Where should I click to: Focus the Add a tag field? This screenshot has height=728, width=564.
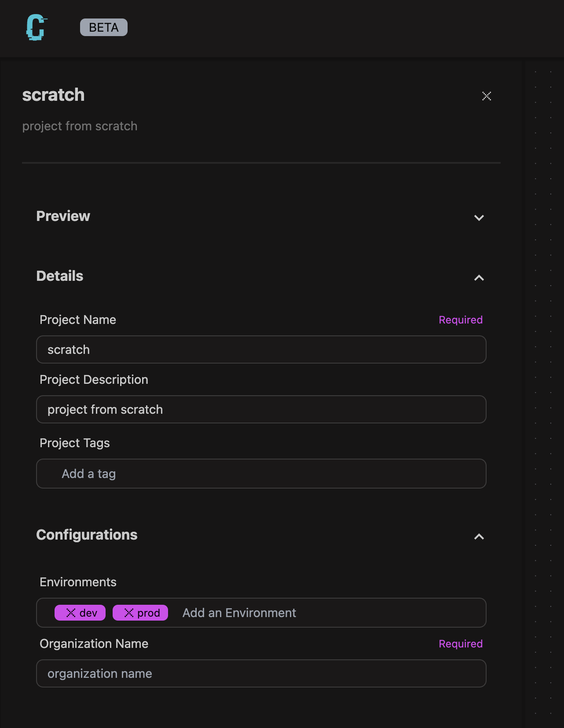point(261,474)
